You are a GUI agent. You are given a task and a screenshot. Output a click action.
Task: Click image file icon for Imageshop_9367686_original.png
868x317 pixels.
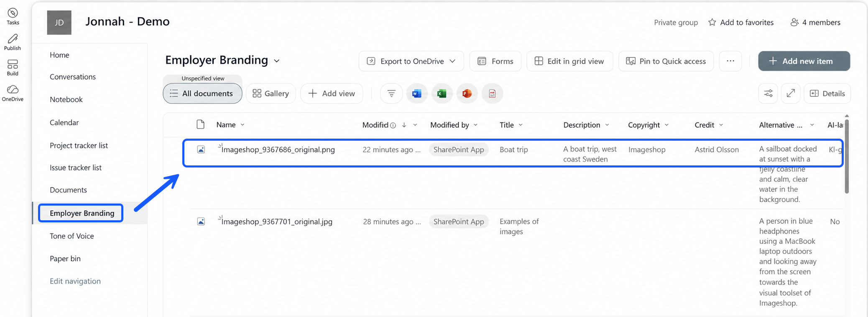coord(201,149)
